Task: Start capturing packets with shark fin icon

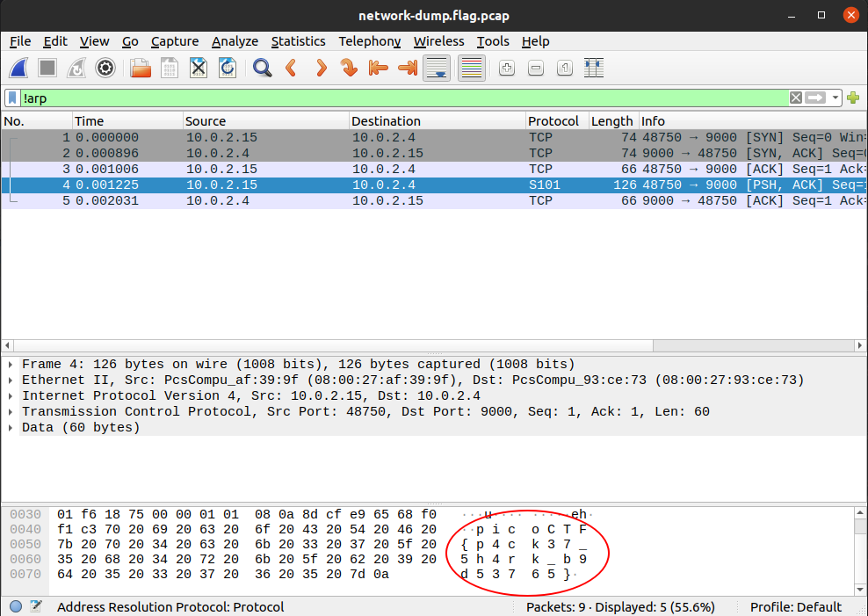Action: tap(19, 68)
